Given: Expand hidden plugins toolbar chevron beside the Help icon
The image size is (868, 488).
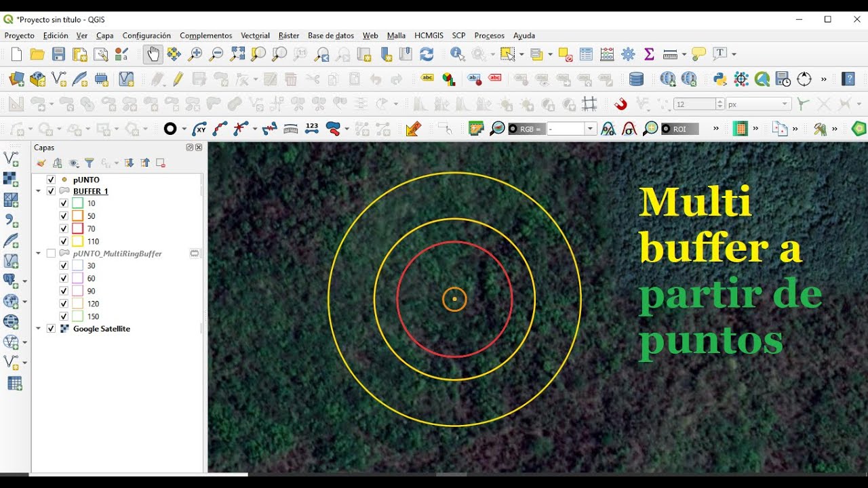Looking at the screenshot, I should click(824, 79).
